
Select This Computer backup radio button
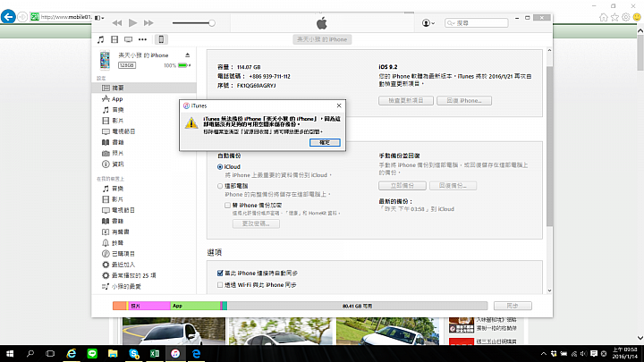point(220,186)
